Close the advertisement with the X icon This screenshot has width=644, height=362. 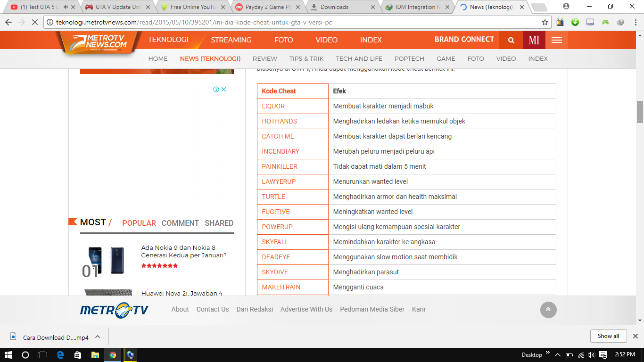click(224, 89)
